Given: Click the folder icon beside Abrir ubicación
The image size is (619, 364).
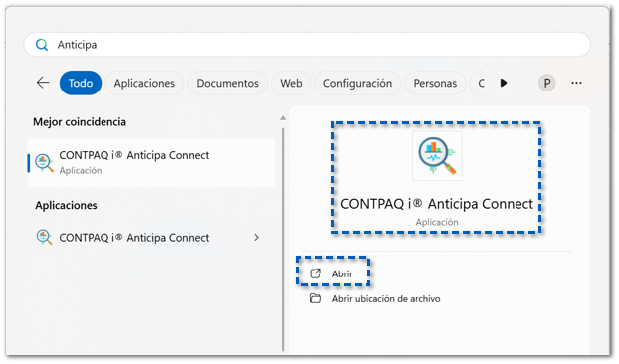Looking at the screenshot, I should (x=315, y=298).
